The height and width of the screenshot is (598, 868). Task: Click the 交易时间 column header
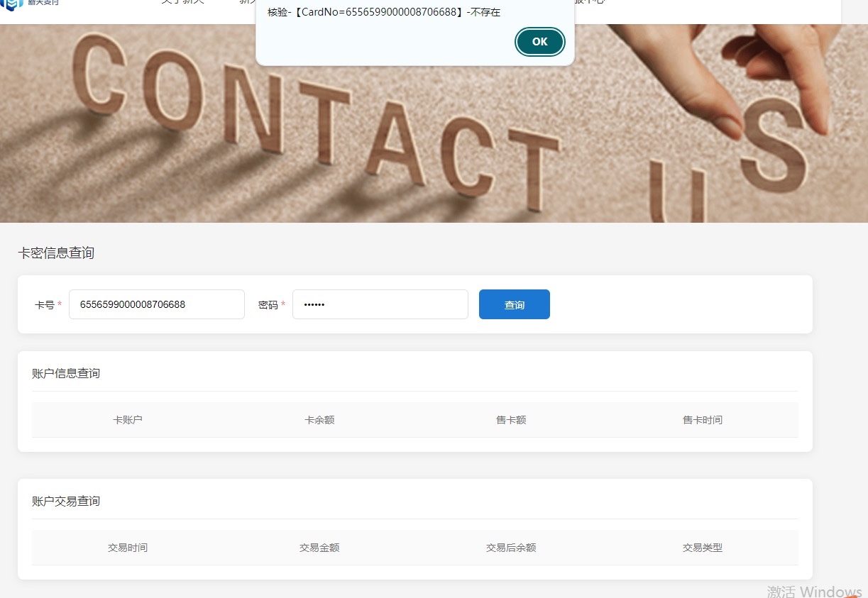point(128,548)
